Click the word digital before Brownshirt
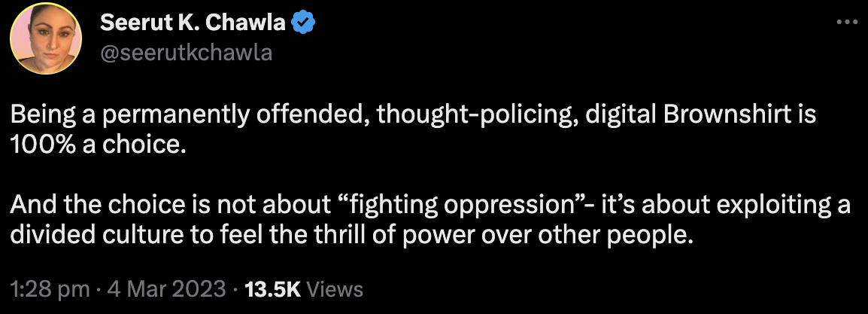868x314 pixels. pos(623,116)
